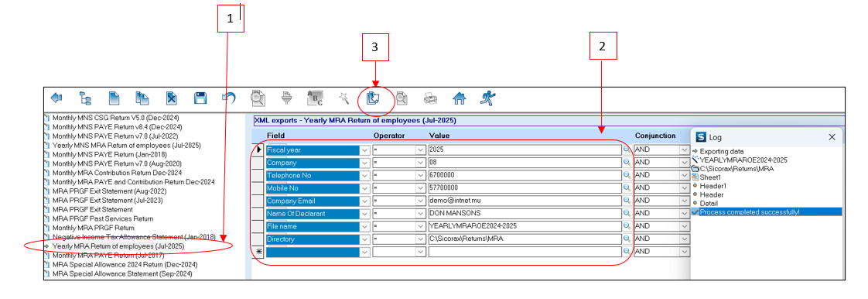Click the Directory value C:\Sicorax\Returns\MRA

525,239
